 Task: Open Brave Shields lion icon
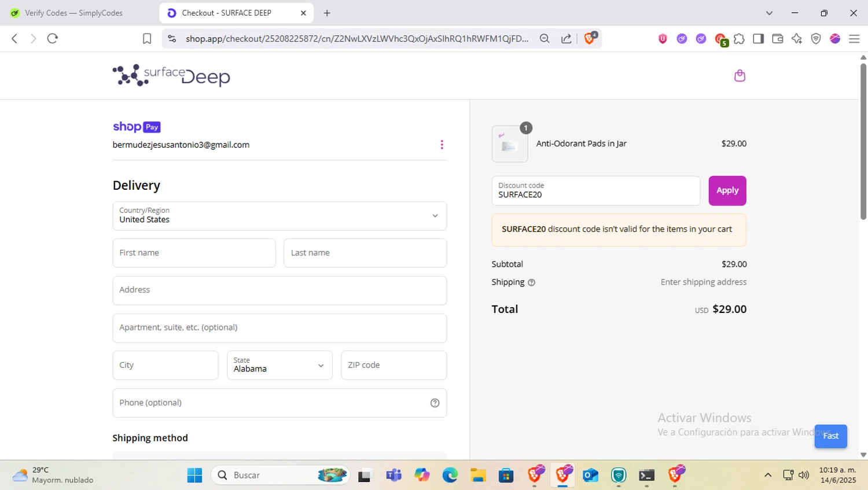pos(590,39)
